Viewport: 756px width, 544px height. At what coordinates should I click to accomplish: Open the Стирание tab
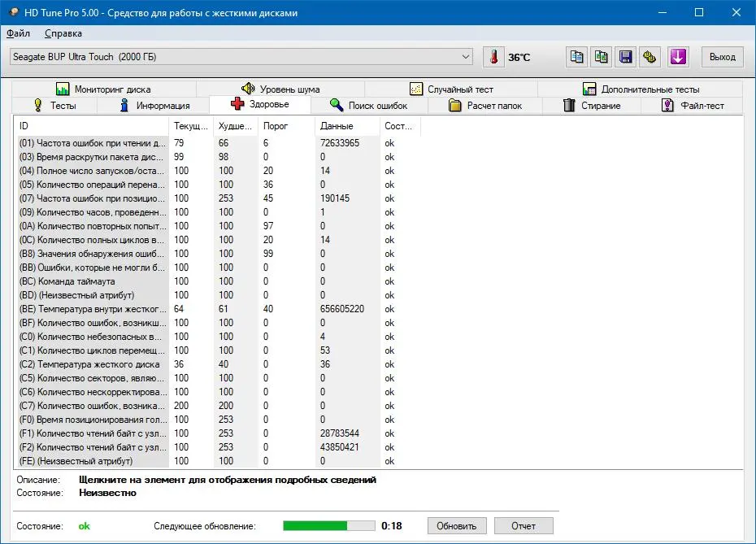pos(592,106)
